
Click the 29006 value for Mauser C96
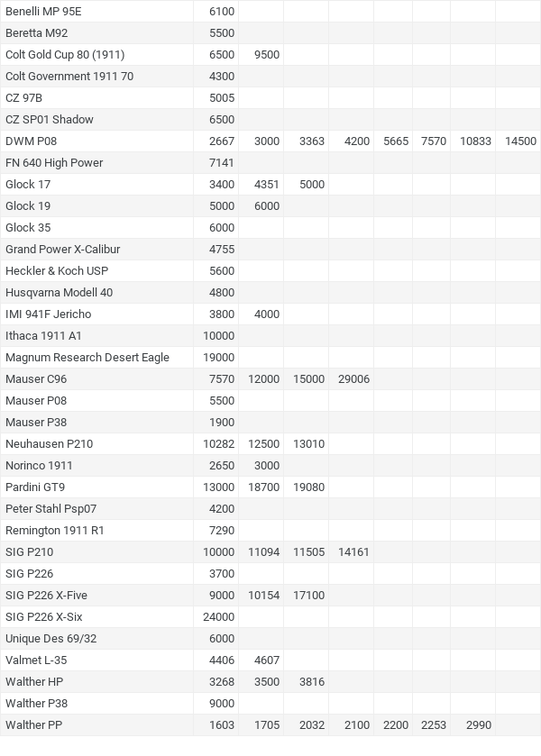(x=353, y=379)
